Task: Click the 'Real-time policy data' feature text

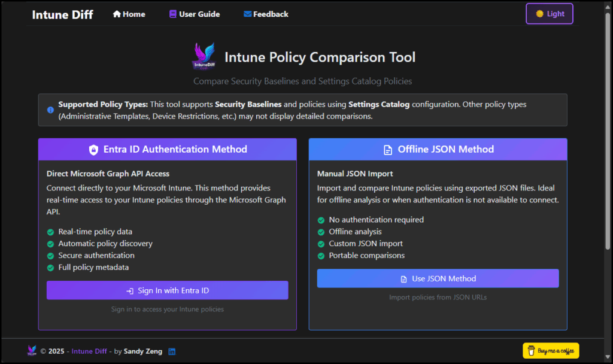Action: [x=95, y=232]
